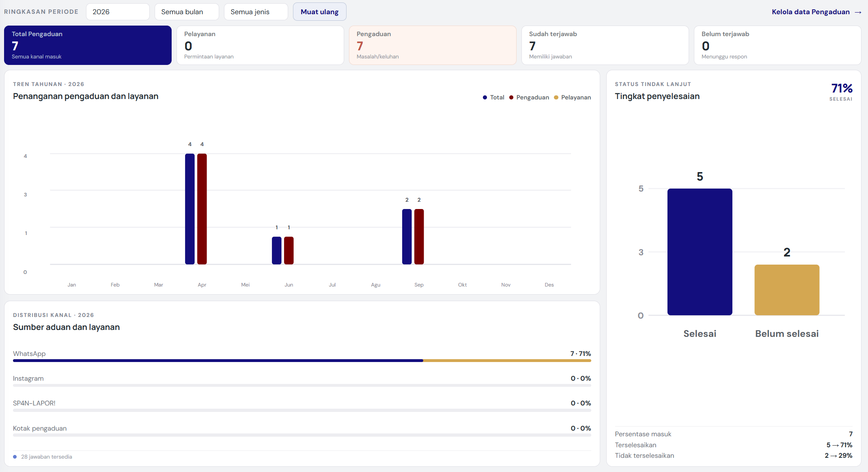Click the 71% SELESAI indicator
This screenshot has width=868, height=472.
click(x=842, y=92)
